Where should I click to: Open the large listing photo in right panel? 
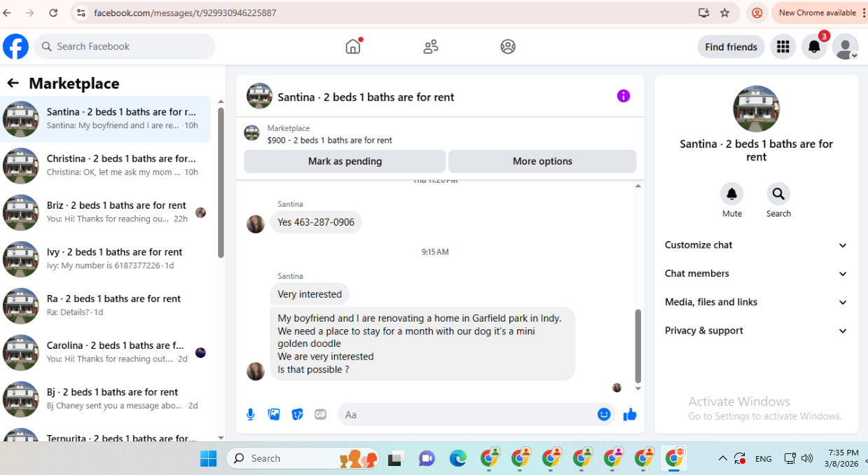[x=757, y=109]
